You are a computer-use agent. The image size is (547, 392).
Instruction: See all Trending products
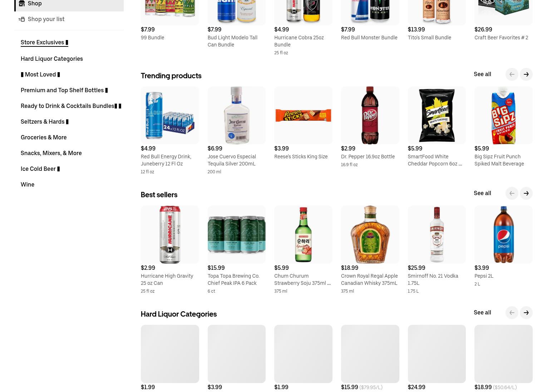click(482, 74)
